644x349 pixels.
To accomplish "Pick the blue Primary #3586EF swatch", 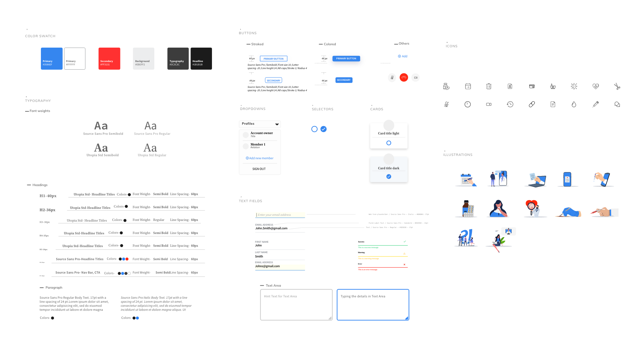I will [52, 59].
